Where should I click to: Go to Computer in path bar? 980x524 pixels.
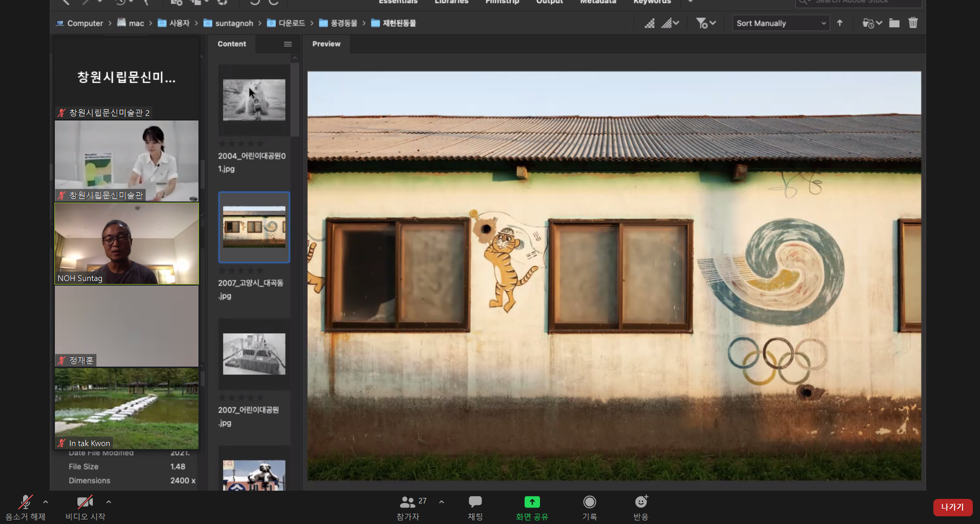pos(79,23)
